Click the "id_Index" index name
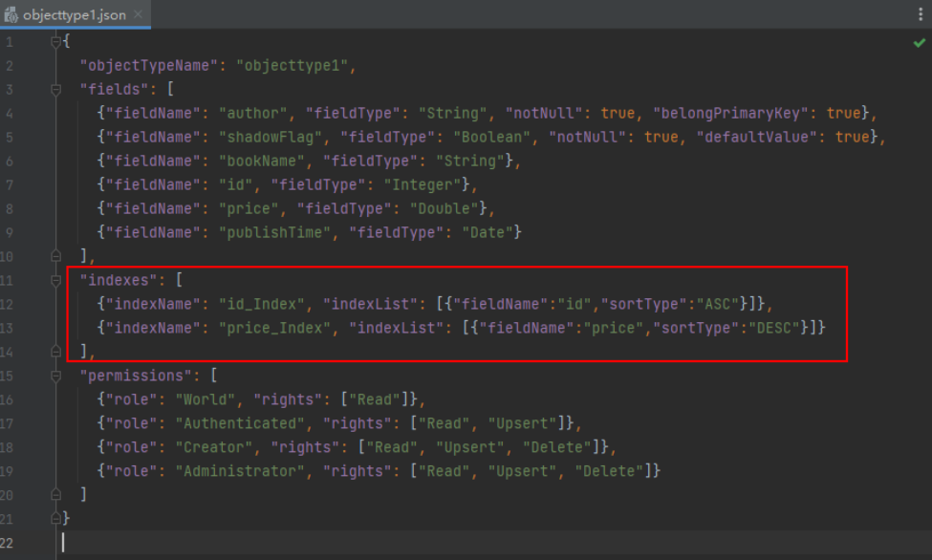The height and width of the screenshot is (560, 932). pyautogui.click(x=262, y=304)
